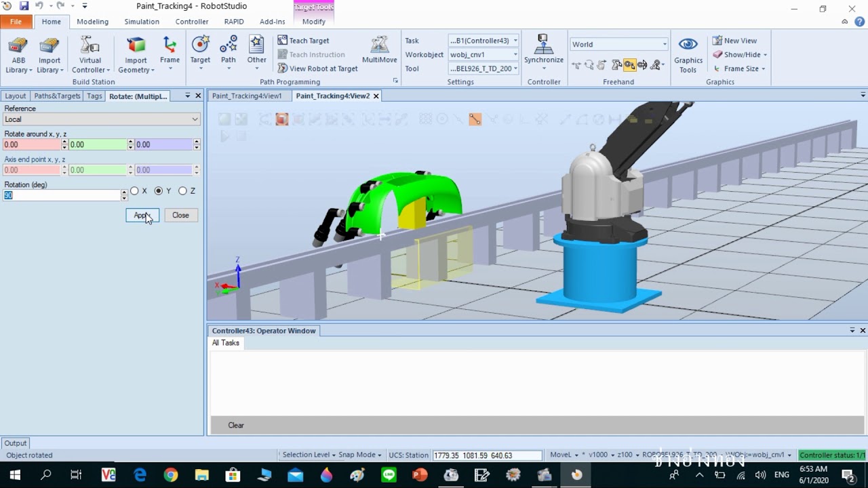Open the Snap Mode menu in status bar
Viewport: 868px width, 488px height.
click(x=360, y=455)
